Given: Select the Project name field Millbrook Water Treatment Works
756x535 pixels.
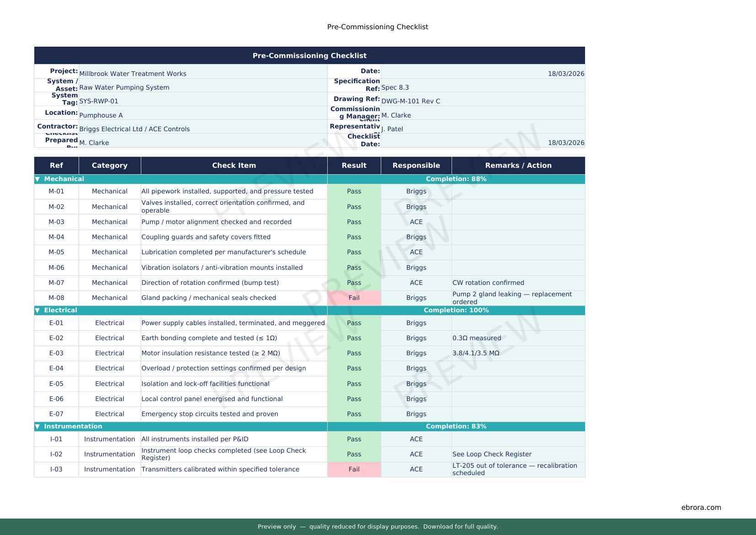Looking at the screenshot, I should (x=133, y=74).
